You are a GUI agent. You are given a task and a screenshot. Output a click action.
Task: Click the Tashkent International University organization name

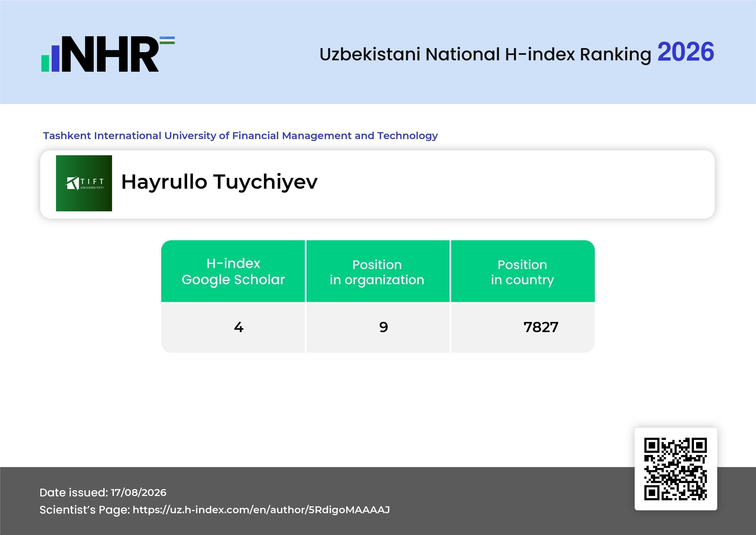pyautogui.click(x=240, y=136)
